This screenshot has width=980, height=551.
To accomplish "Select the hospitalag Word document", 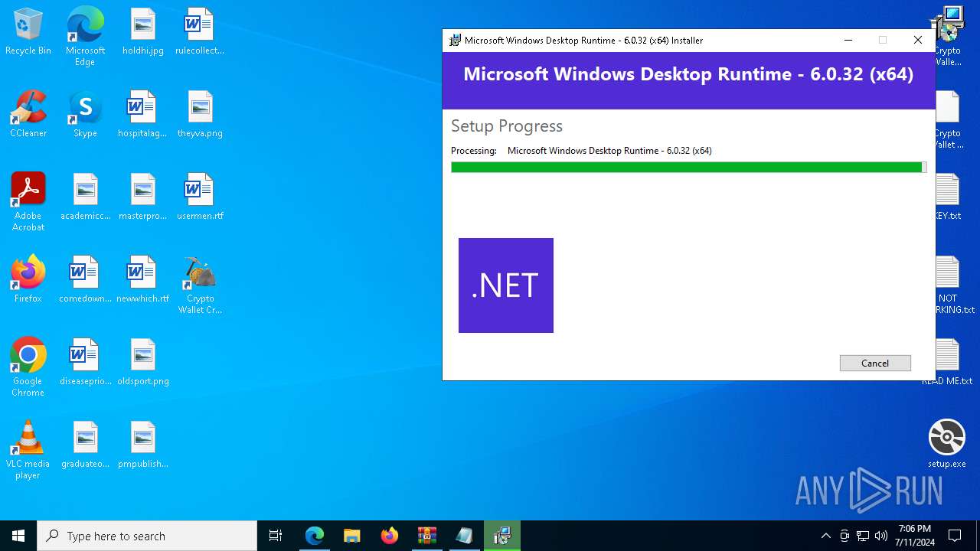I will tap(142, 115).
